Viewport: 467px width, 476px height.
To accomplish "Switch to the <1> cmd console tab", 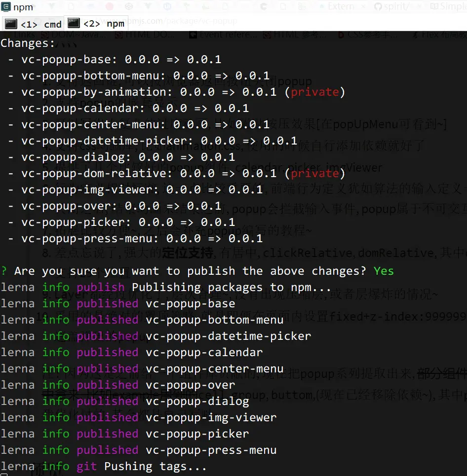I will point(33,24).
